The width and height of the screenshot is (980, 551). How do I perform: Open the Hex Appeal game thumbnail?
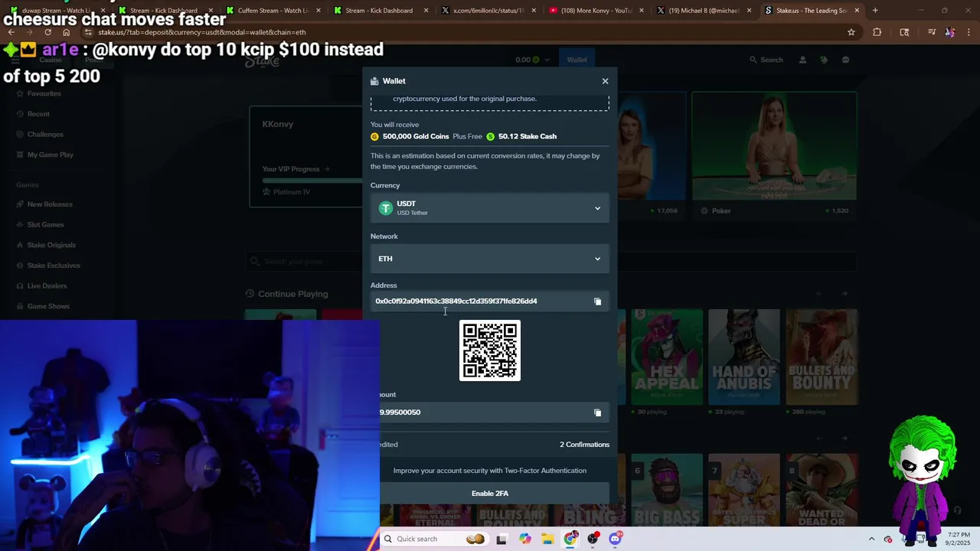[x=667, y=357]
